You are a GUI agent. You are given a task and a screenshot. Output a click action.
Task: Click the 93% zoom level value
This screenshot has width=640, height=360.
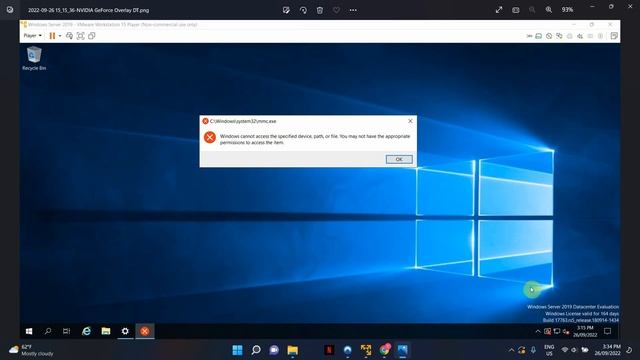point(567,10)
